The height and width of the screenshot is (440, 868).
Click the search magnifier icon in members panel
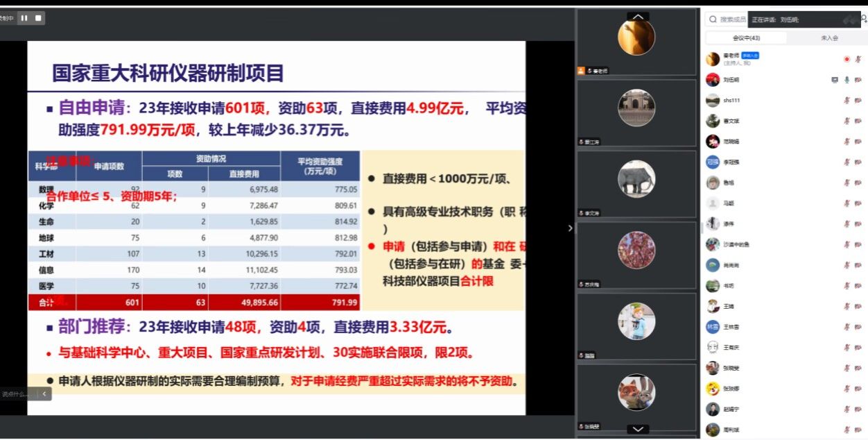[x=712, y=19]
